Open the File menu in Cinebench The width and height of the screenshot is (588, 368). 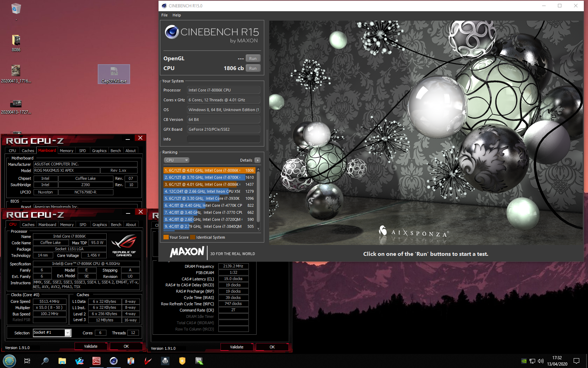click(164, 15)
